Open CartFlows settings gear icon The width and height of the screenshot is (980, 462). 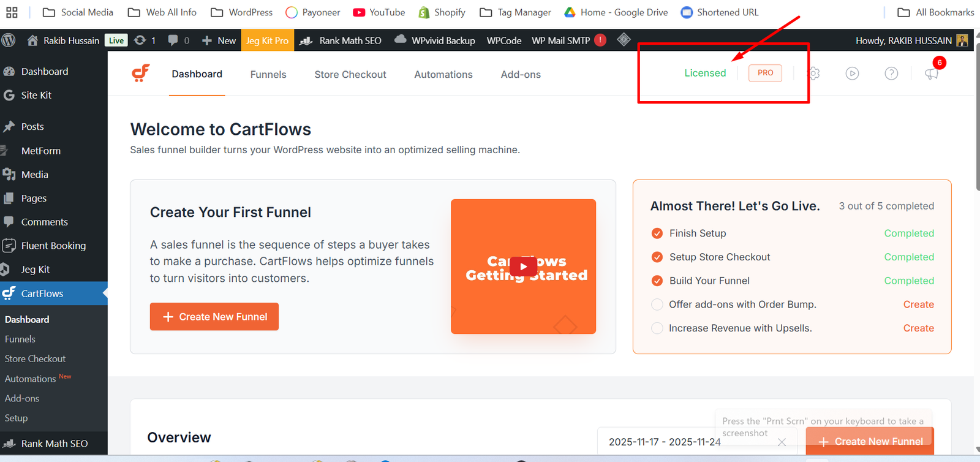814,74
